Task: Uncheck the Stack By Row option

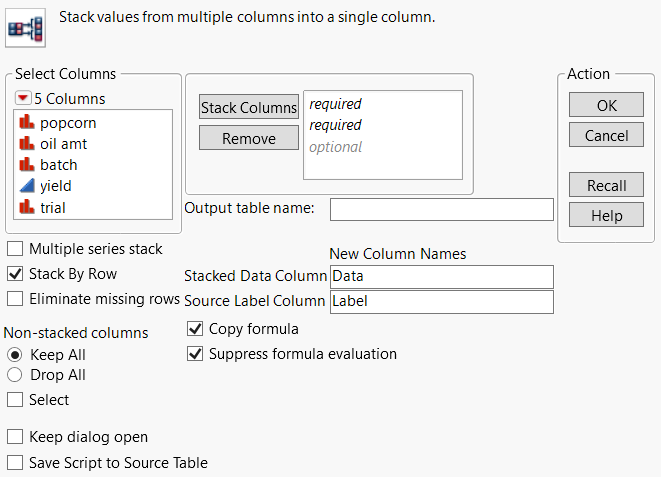Action: tap(15, 273)
